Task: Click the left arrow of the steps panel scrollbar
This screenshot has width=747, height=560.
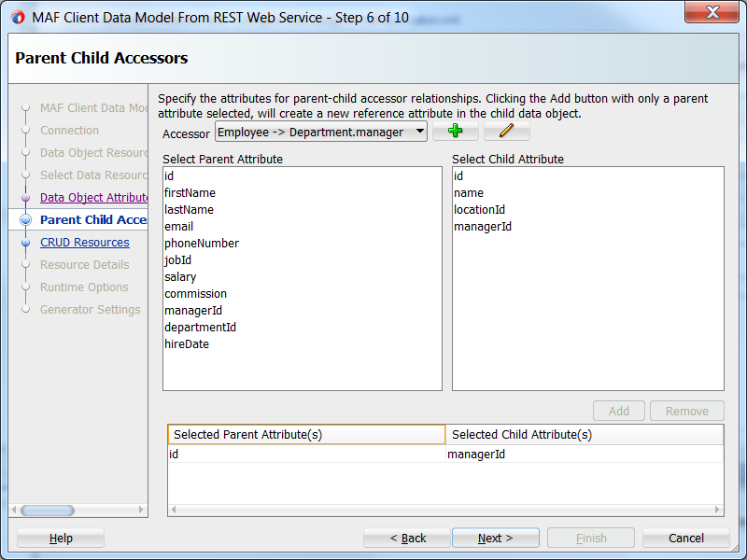Action: click(14, 510)
